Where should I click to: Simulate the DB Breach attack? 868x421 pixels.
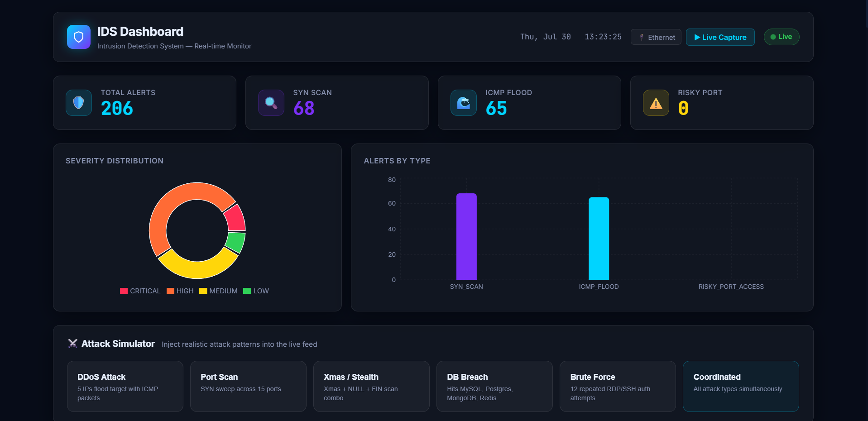pos(494,386)
